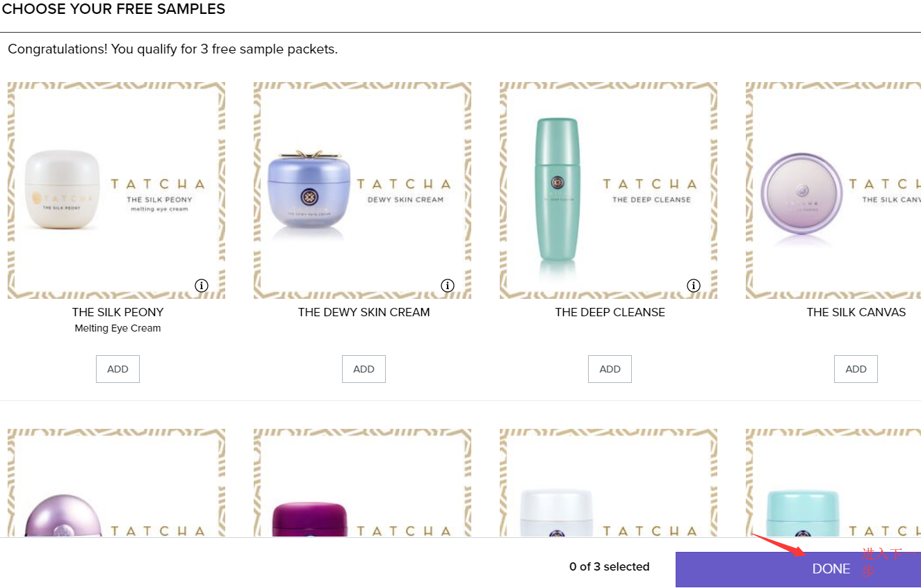
Task: Add The Silk Peony sample
Action: (117, 369)
